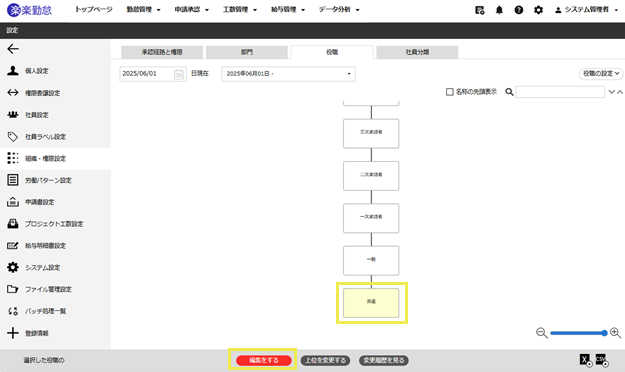Open 個人設定 person icon
Viewport: 625px width, 372px height.
tap(13, 71)
